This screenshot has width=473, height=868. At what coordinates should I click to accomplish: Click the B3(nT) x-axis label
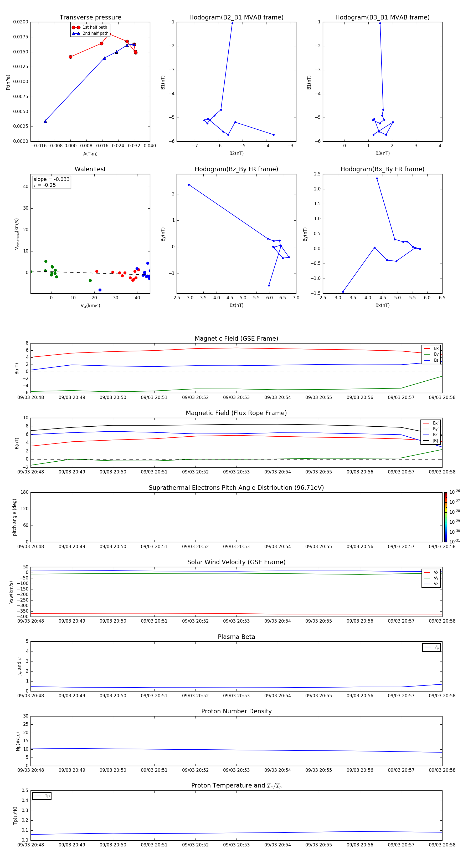pyautogui.click(x=382, y=153)
